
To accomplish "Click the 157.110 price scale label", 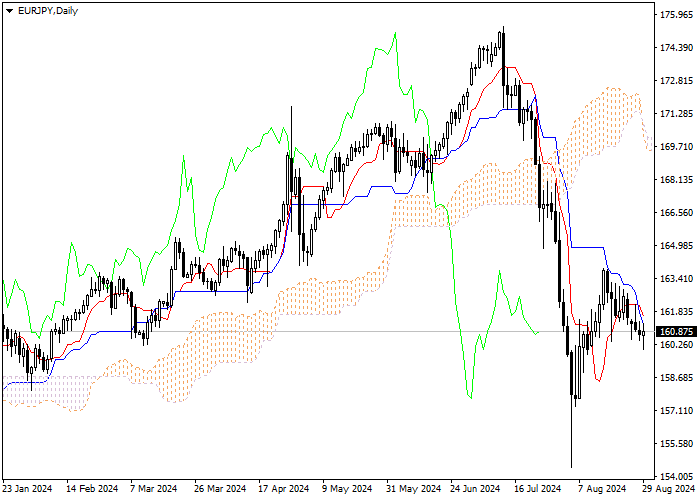I will (676, 410).
